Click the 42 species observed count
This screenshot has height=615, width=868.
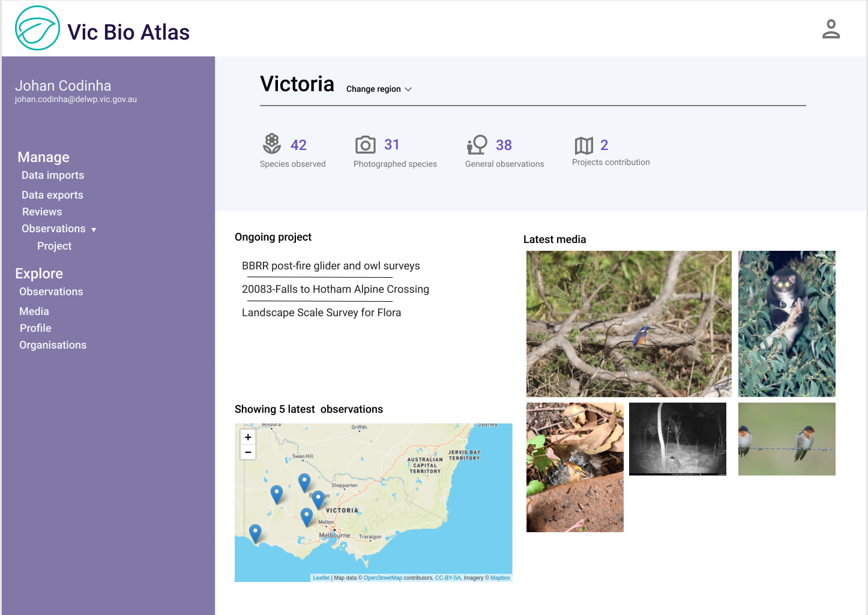pyautogui.click(x=298, y=145)
